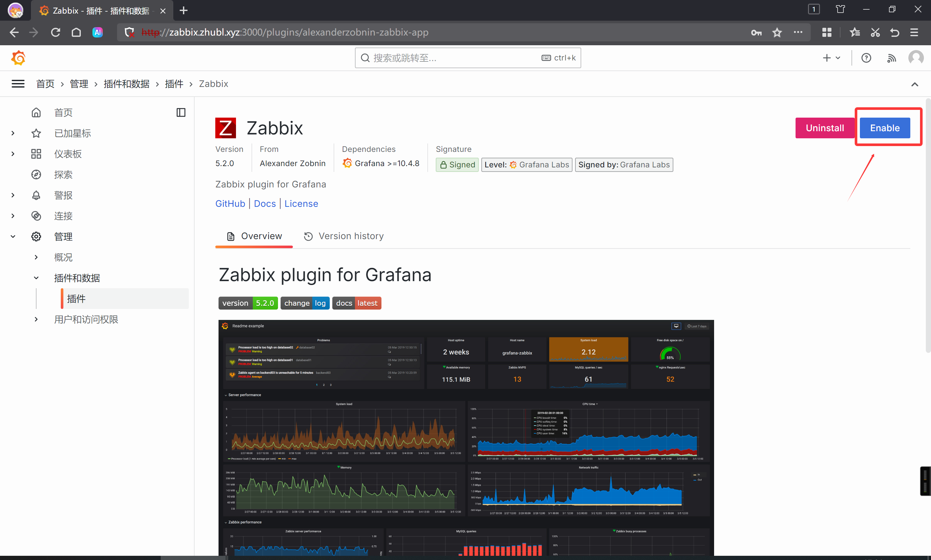This screenshot has width=931, height=560.
Task: Open 警报 in the sidebar
Action: click(63, 195)
